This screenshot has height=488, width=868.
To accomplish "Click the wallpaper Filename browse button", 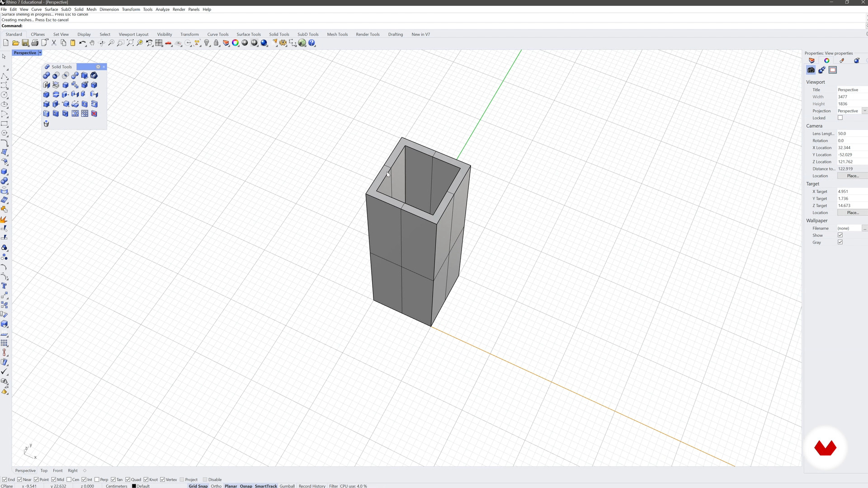I will pos(864,228).
